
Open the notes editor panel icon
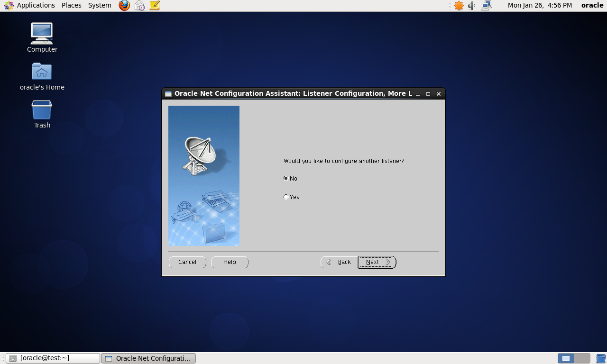tap(155, 6)
